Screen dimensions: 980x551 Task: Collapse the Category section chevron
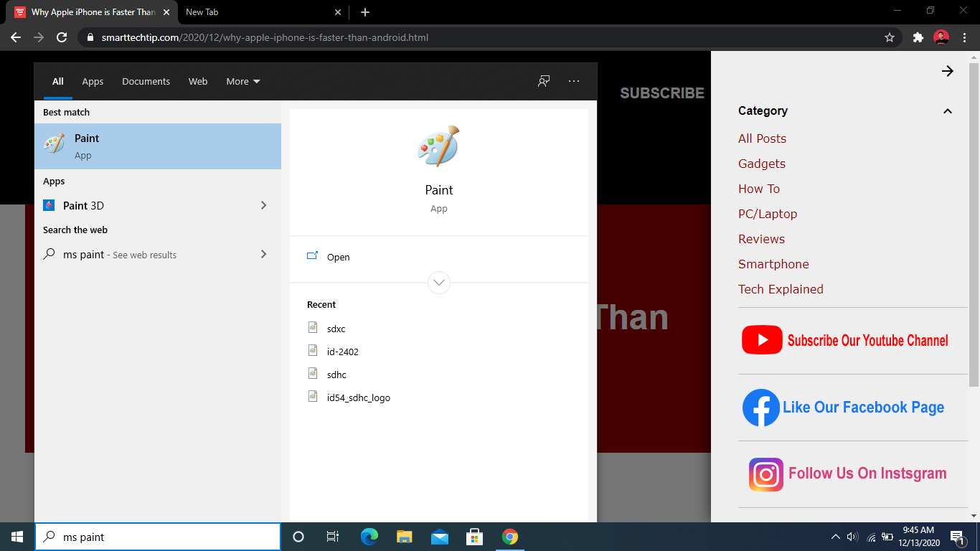pyautogui.click(x=948, y=111)
